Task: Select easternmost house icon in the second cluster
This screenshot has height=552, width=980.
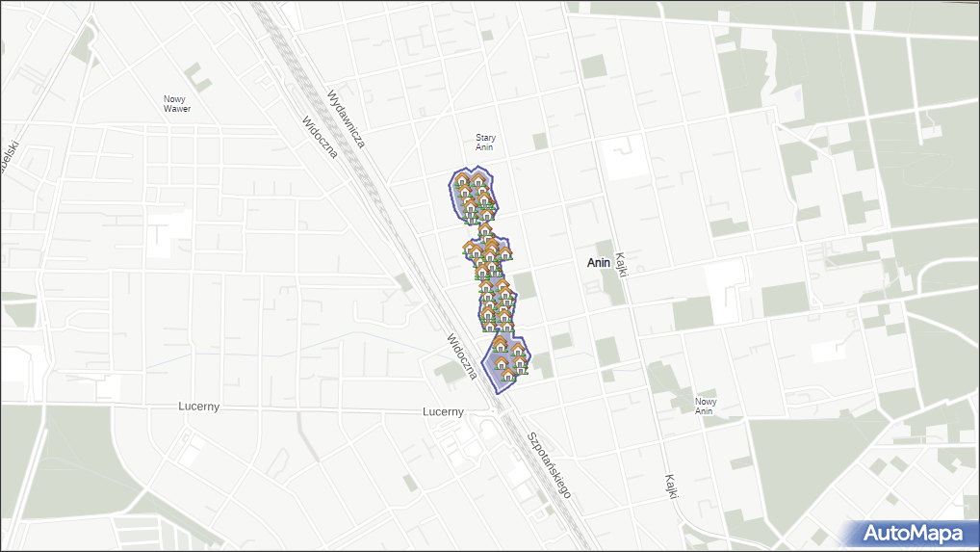Action: pos(503,251)
